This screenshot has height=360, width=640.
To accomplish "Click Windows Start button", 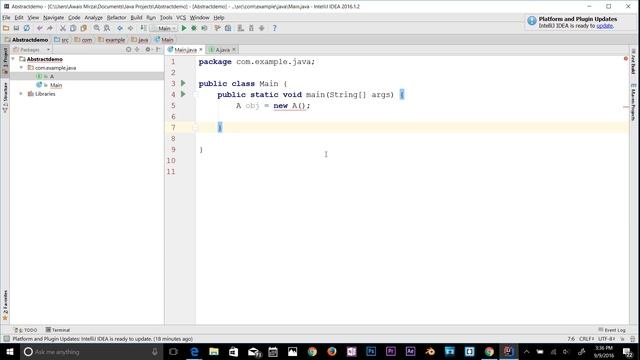I will point(9,351).
